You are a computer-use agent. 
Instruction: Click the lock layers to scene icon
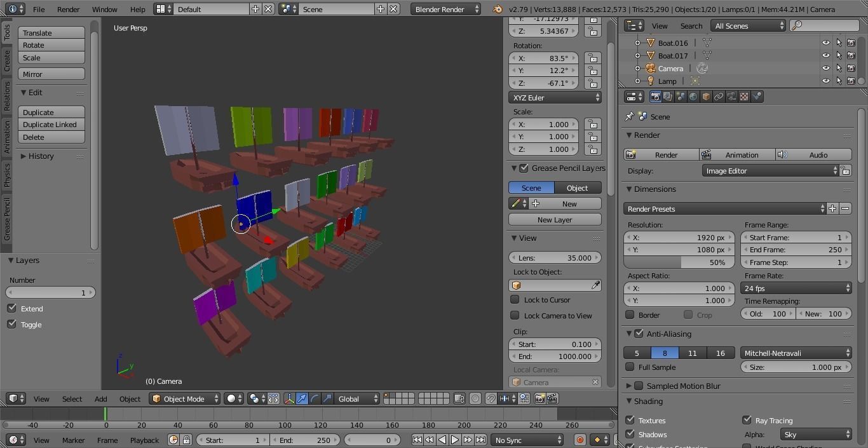tap(459, 398)
